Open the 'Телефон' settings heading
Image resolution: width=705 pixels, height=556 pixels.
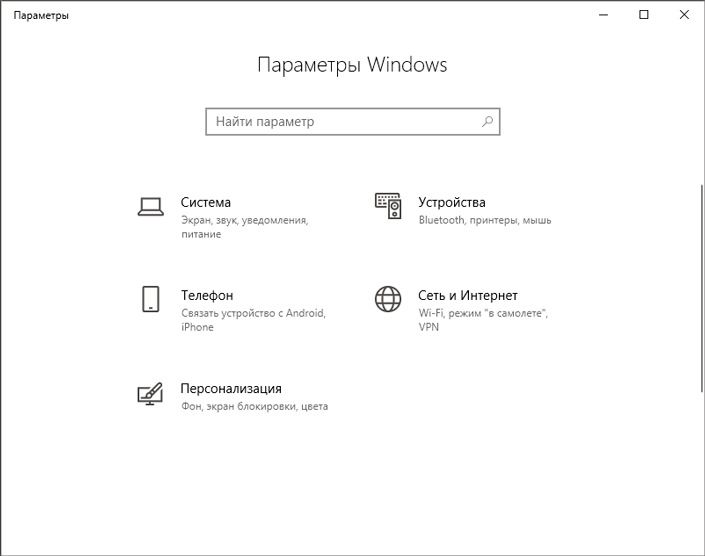(x=207, y=295)
